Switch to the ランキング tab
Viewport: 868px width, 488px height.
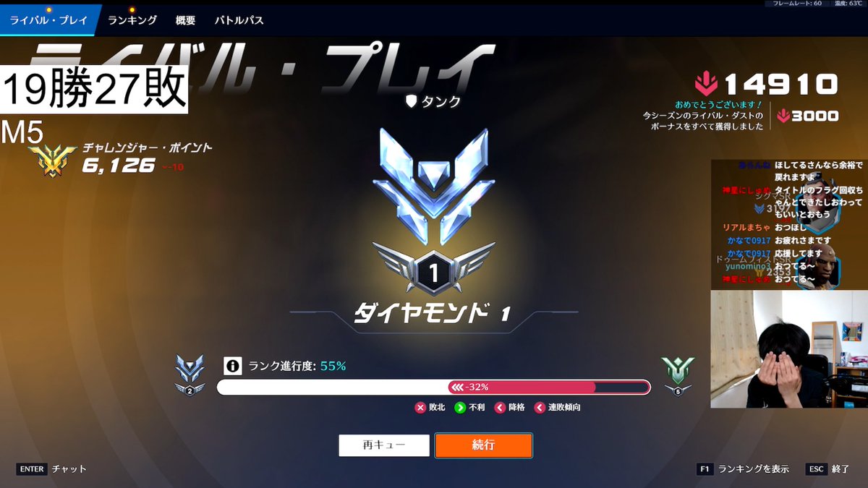tap(132, 20)
